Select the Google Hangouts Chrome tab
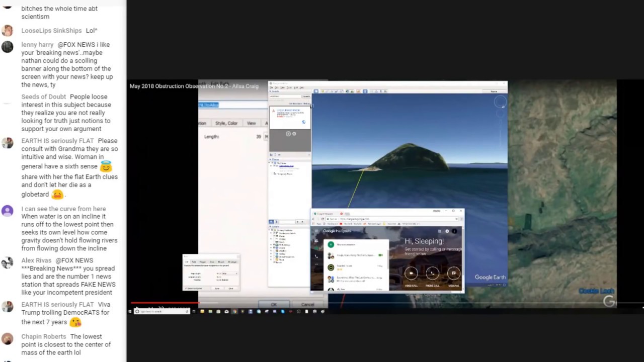The image size is (644, 362). 327,214
